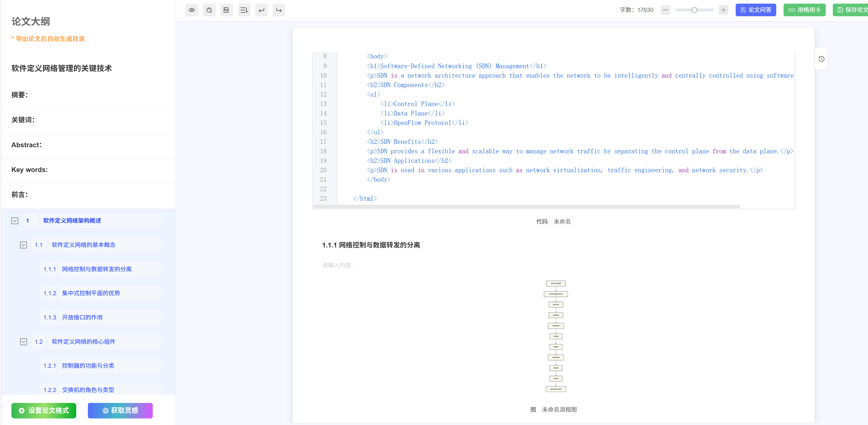Click the plus zoom-in button
Image resolution: width=868 pixels, height=425 pixels.
(723, 10)
